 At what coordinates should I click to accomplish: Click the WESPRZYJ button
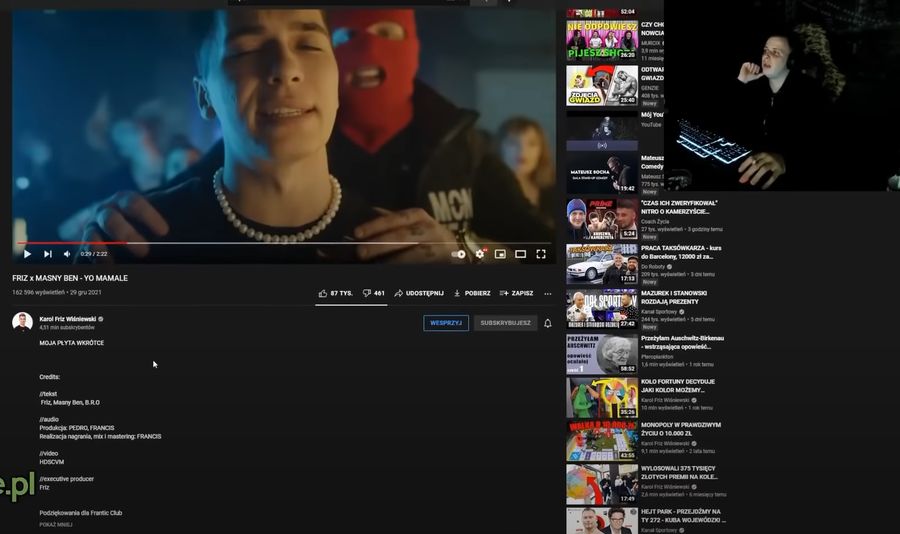coord(446,323)
